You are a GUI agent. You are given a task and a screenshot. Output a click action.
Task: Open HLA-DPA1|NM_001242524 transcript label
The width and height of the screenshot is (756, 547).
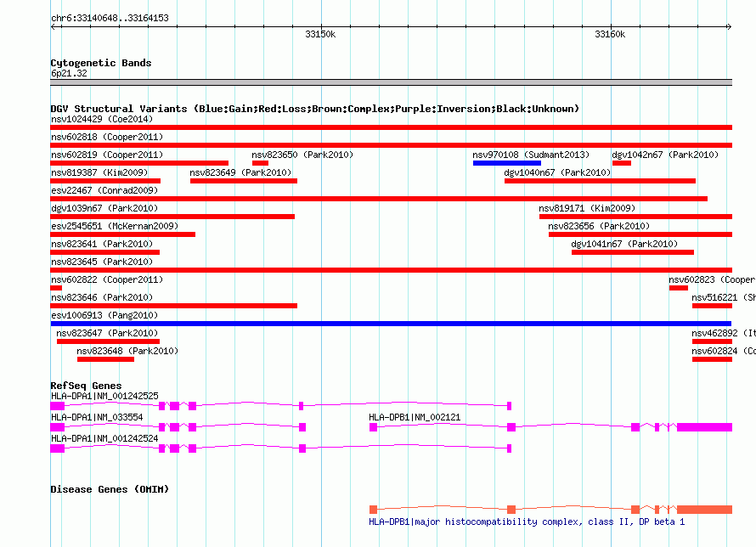click(104, 438)
